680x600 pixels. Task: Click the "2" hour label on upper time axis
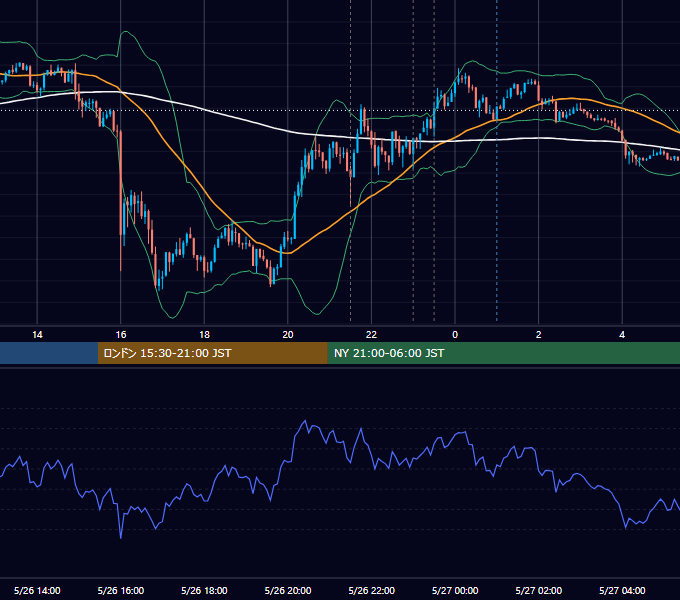(x=539, y=335)
